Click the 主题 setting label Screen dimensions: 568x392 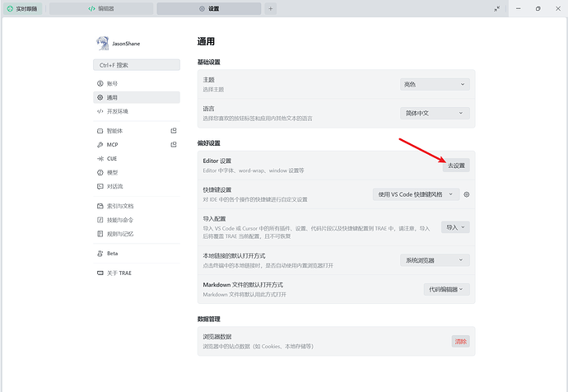pyautogui.click(x=208, y=80)
